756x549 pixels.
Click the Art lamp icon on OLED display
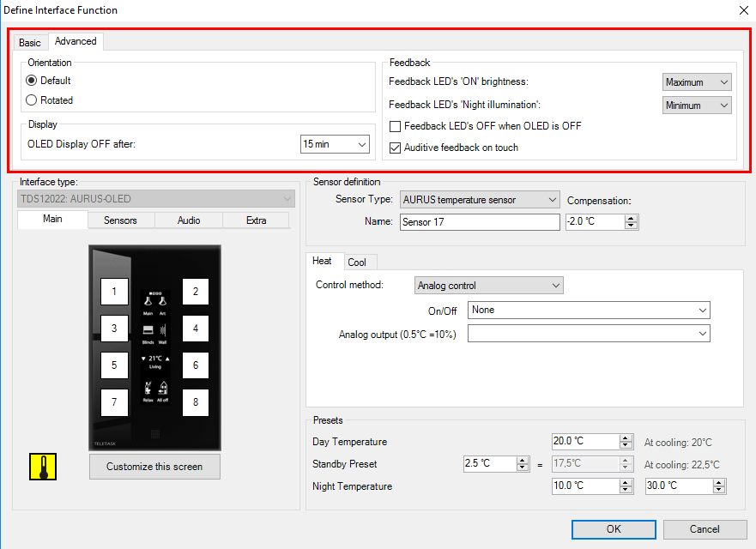click(162, 302)
